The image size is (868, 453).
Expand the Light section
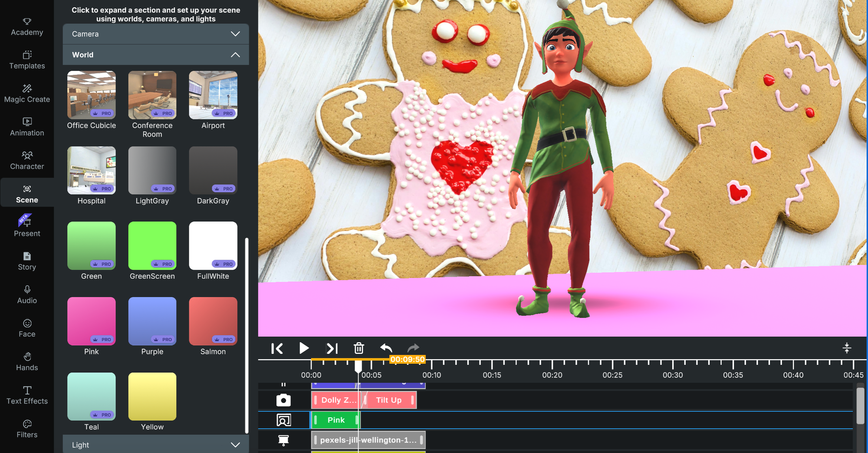pos(155,444)
